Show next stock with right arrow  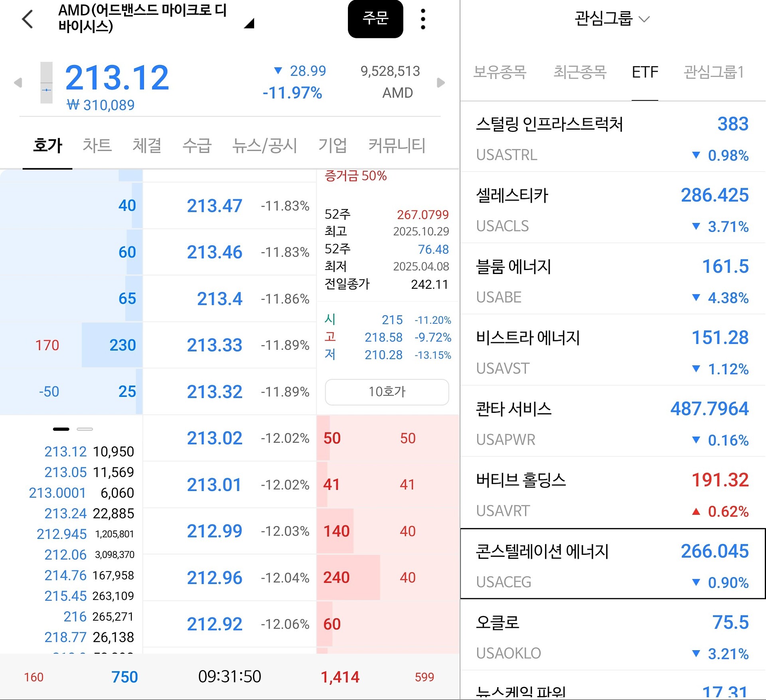pos(440,83)
